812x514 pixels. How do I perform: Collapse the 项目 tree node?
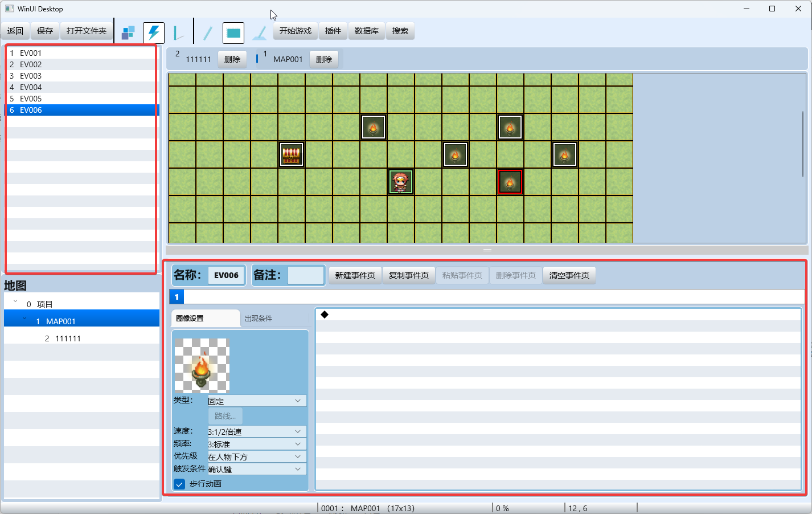pos(15,301)
